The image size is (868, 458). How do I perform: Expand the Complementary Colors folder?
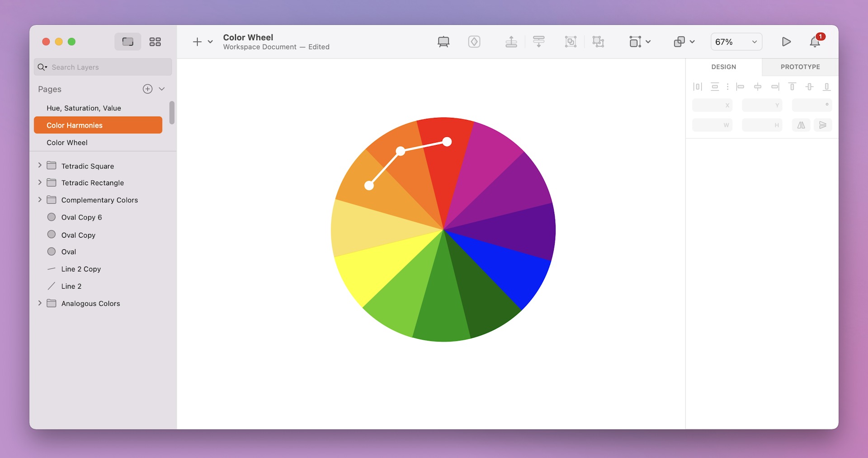click(x=40, y=199)
